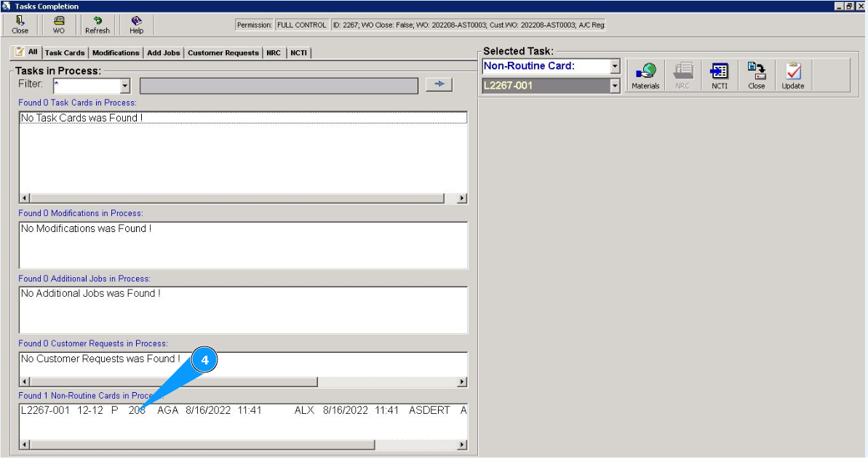868x459 pixels.
Task: Open Materials for the selected task
Action: (x=645, y=76)
